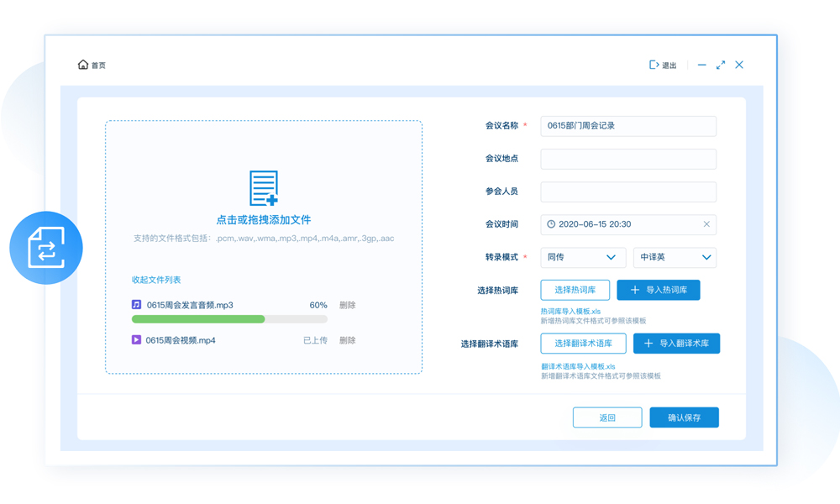Click the 退出 logout icon
Screen dimensions: 840x504
coord(654,65)
